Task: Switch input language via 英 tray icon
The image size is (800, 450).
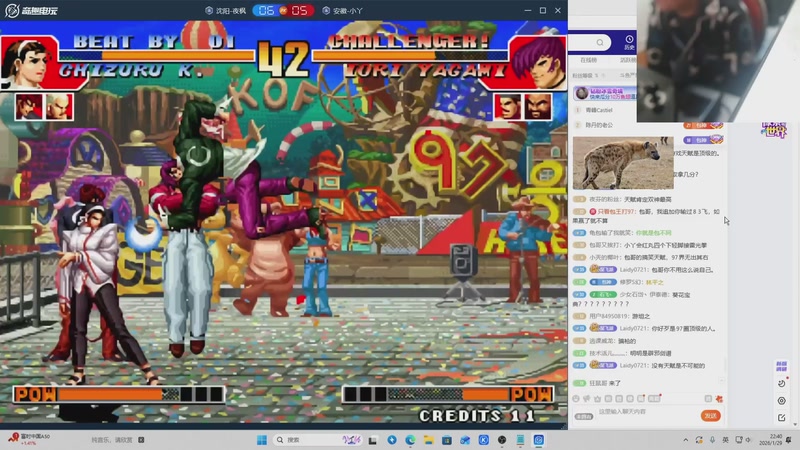Action: click(726, 440)
